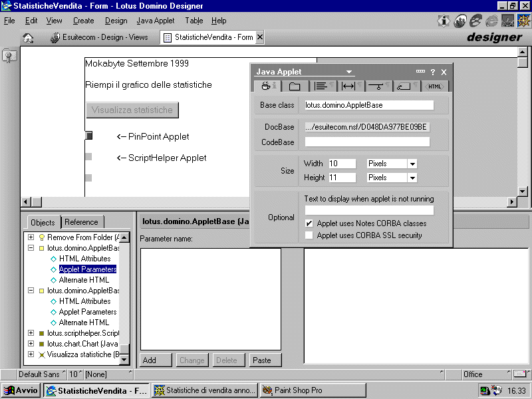Click the Visualizza statistiche event icon in the tree
Screen dimensions: 532x399
click(41, 354)
